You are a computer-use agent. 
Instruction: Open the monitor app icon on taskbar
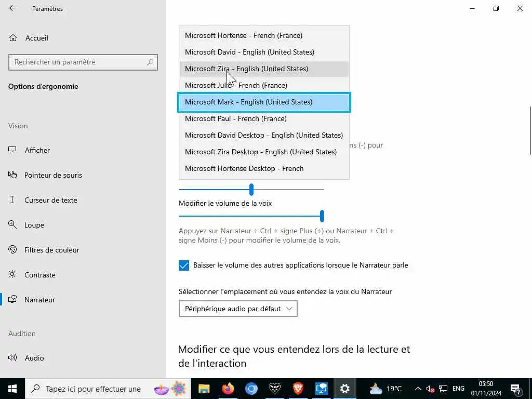321,389
